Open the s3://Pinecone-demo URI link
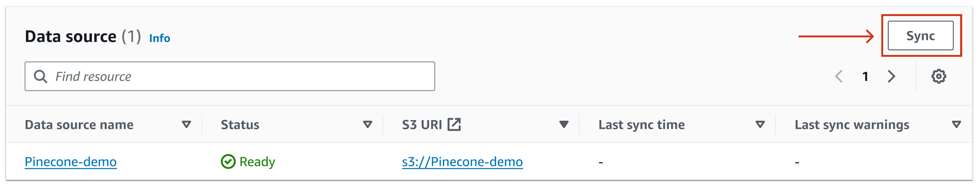 point(462,162)
